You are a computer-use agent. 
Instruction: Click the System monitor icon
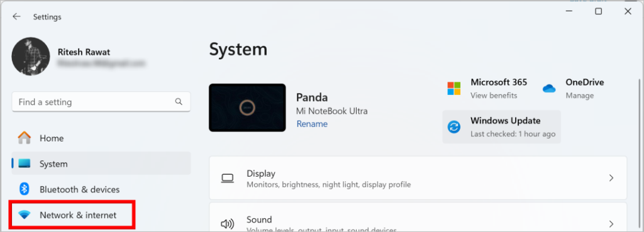click(x=25, y=164)
